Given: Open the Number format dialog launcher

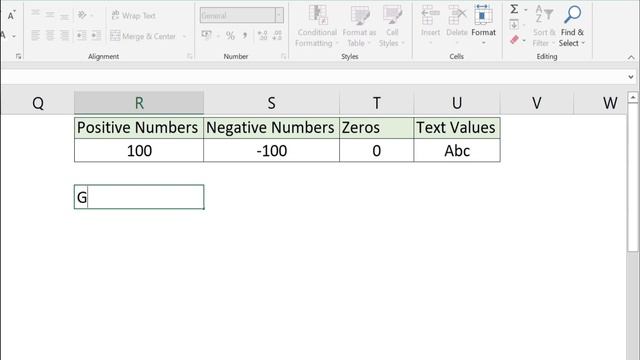Looking at the screenshot, I should click(x=283, y=56).
